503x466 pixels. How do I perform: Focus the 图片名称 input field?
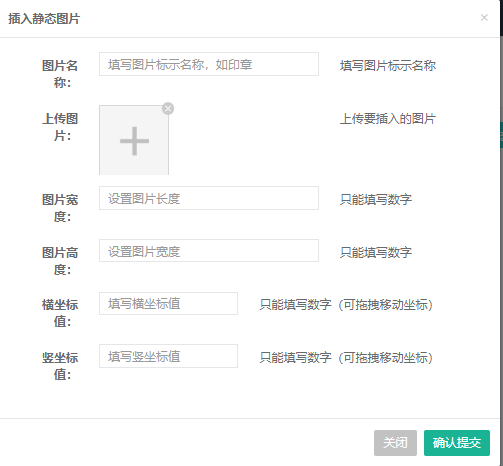(x=209, y=64)
